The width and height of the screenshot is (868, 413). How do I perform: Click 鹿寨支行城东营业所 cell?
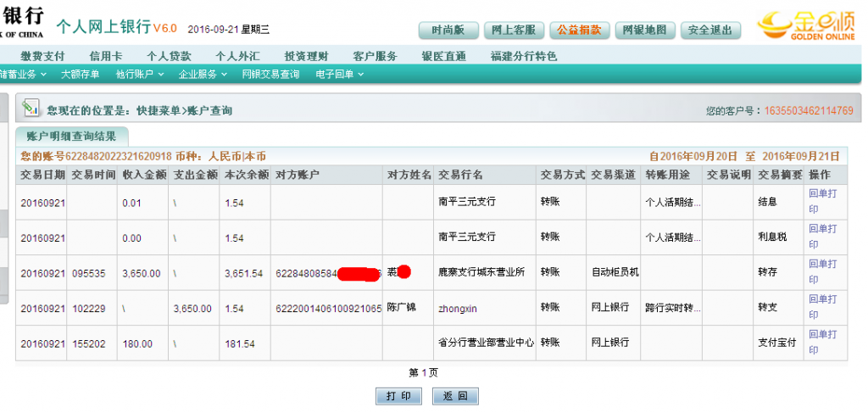click(x=481, y=272)
